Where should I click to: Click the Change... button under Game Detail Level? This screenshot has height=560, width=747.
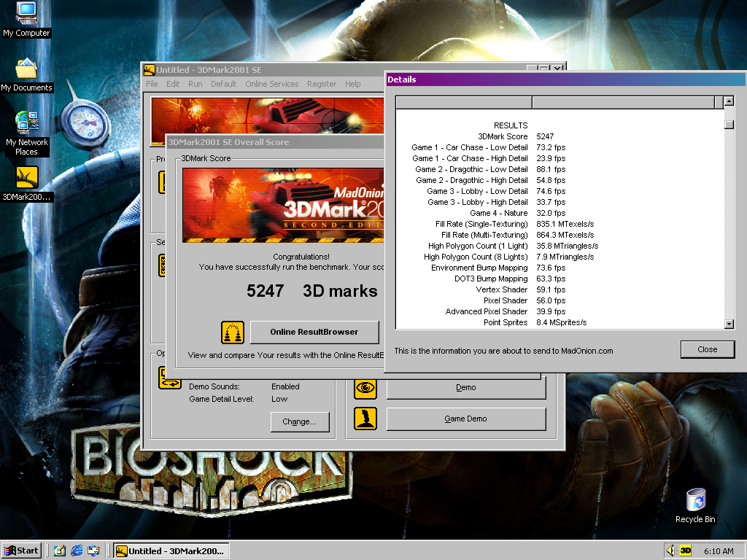point(299,422)
